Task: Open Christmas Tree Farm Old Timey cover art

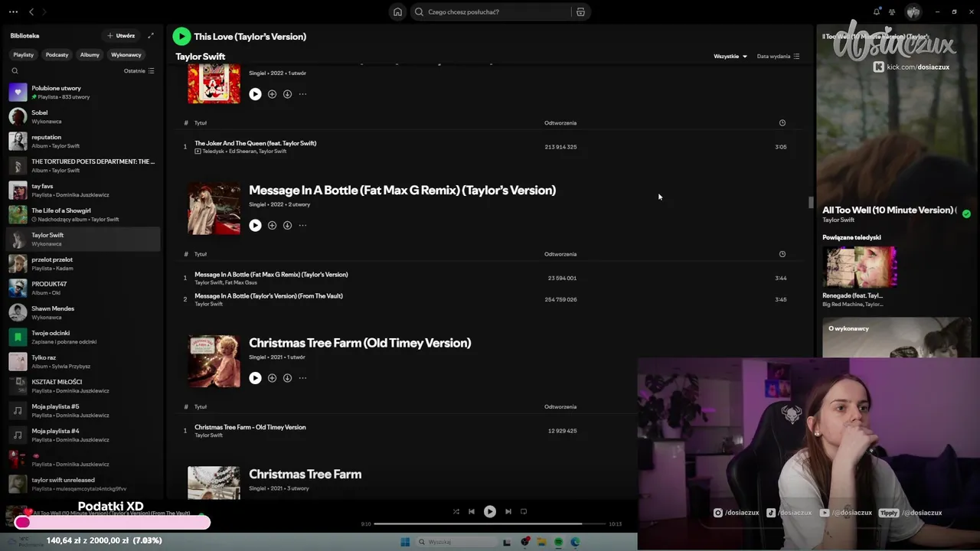Action: pos(214,361)
